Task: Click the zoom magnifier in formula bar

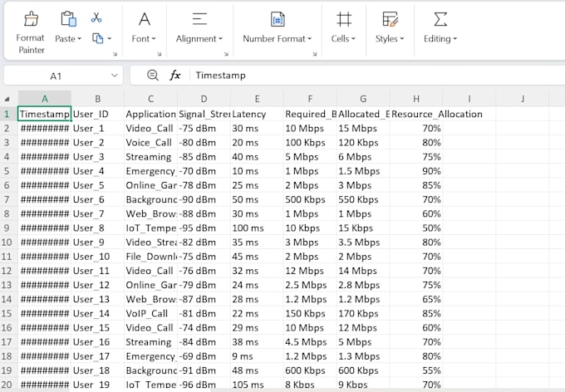Action: [x=153, y=76]
